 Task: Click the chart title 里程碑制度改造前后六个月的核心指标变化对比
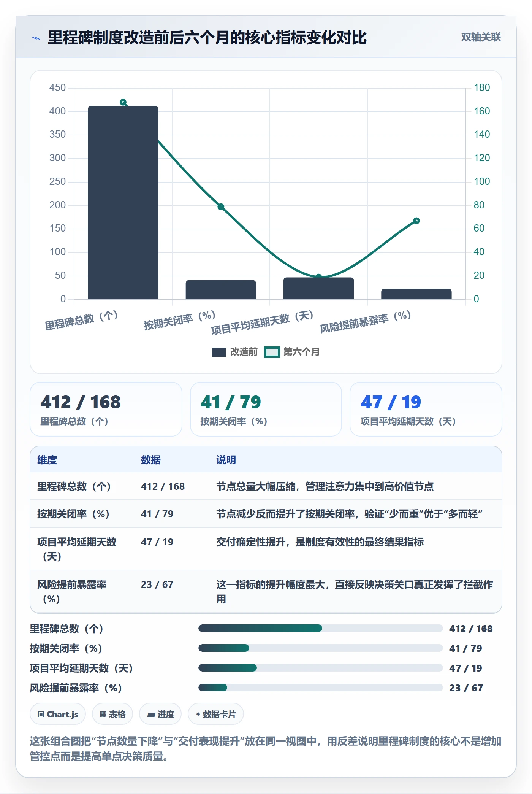tap(207, 38)
